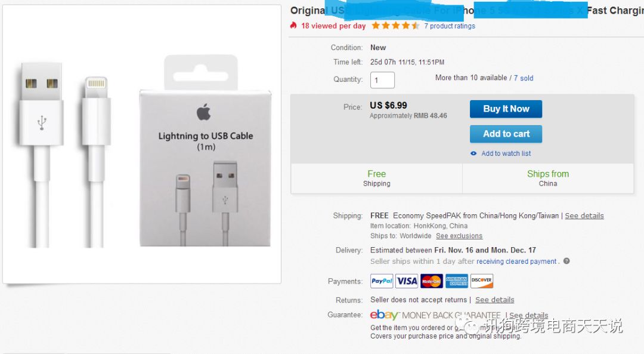Click the Lightning cable product image
Viewport: 644px width, 354px height.
point(142,144)
